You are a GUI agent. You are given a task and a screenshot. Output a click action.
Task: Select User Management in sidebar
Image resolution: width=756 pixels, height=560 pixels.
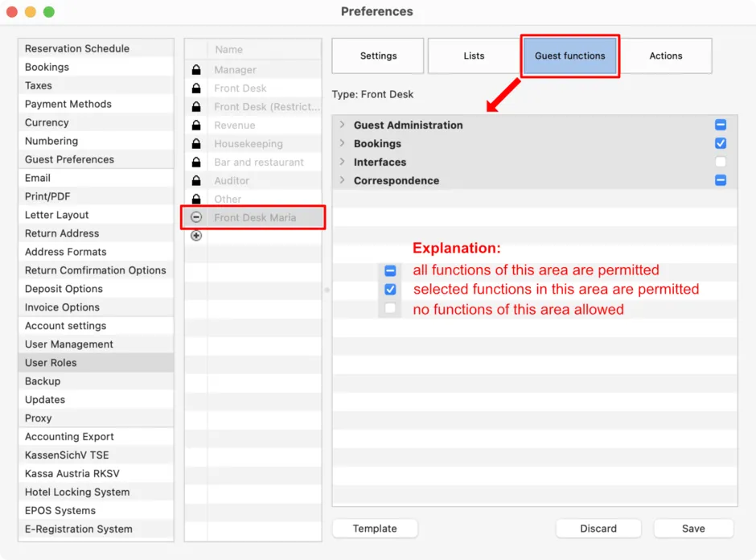click(x=96, y=344)
